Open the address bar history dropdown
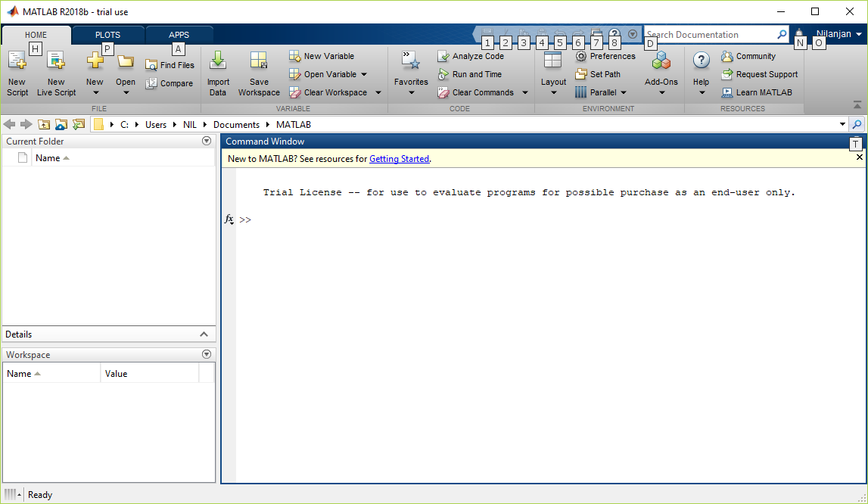The width and height of the screenshot is (868, 504). pyautogui.click(x=842, y=125)
